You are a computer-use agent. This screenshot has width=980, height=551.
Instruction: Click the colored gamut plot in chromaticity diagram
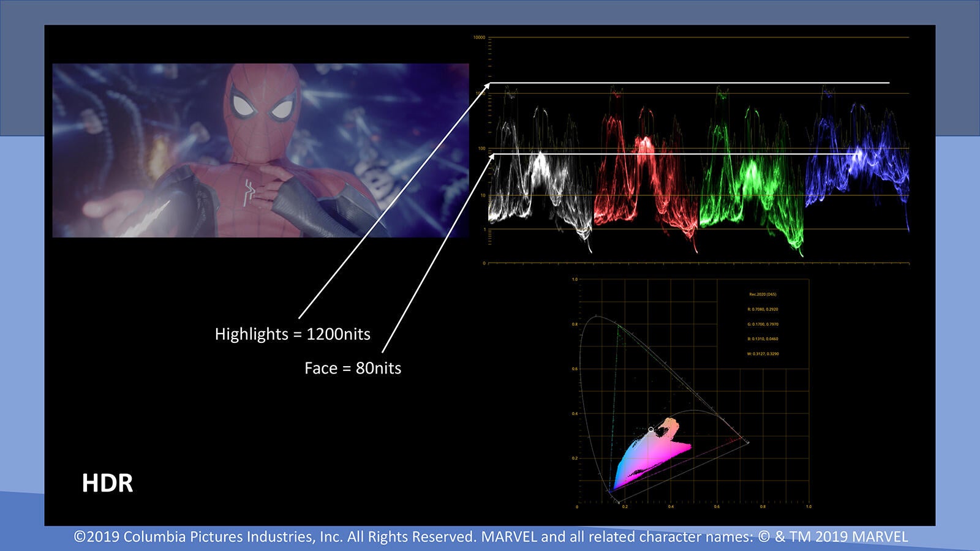pyautogui.click(x=652, y=454)
